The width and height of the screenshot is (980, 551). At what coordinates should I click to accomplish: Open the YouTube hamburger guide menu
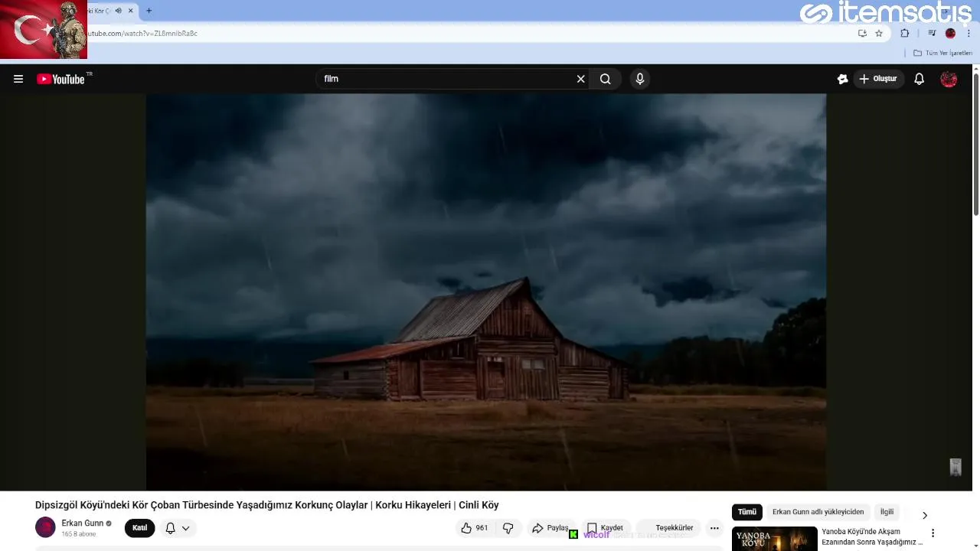[18, 79]
